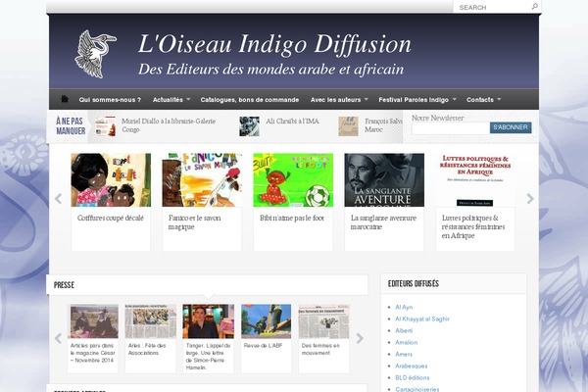Open Alberti publisher link
The height and width of the screenshot is (392, 588).
(404, 330)
